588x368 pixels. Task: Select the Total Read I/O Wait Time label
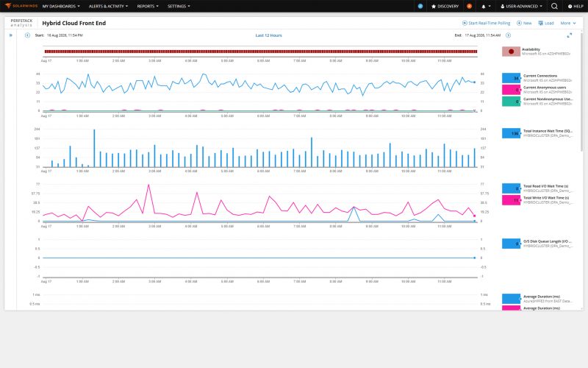pyautogui.click(x=546, y=186)
